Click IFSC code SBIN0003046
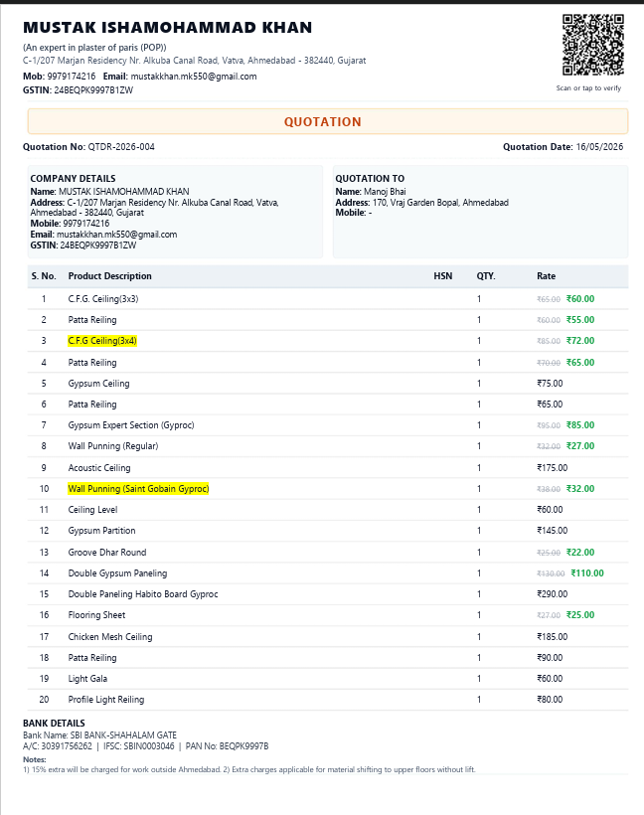This screenshot has height=815, width=644. click(150, 746)
